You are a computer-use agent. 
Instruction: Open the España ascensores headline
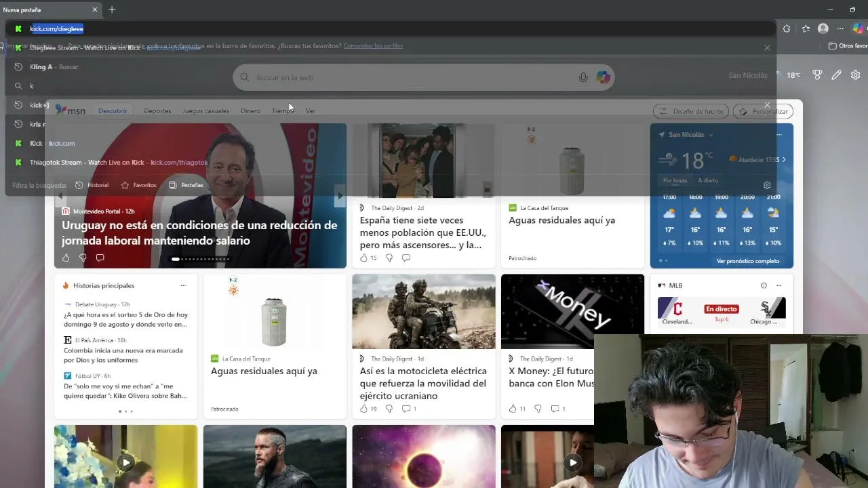tap(423, 232)
